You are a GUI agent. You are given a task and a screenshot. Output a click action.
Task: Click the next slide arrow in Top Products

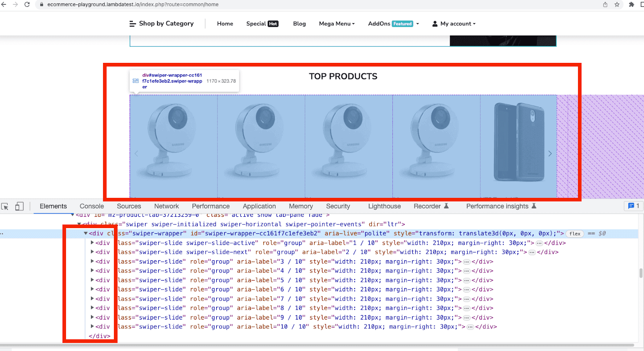coord(550,154)
